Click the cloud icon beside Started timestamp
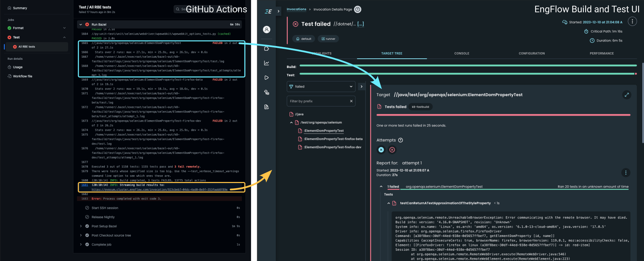This screenshot has width=644, height=261. pos(565,22)
